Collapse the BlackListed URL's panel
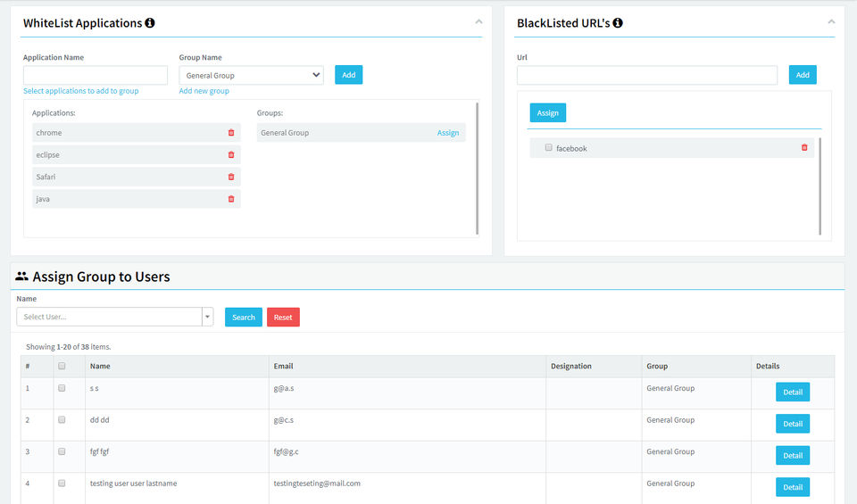The width and height of the screenshot is (857, 504). [x=831, y=21]
